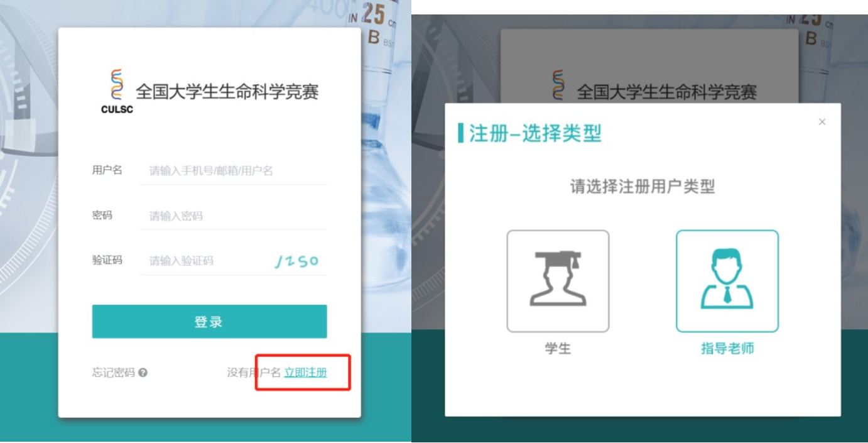The height and width of the screenshot is (443, 868).
Task: Click the 立即注册 link
Action: (x=306, y=373)
